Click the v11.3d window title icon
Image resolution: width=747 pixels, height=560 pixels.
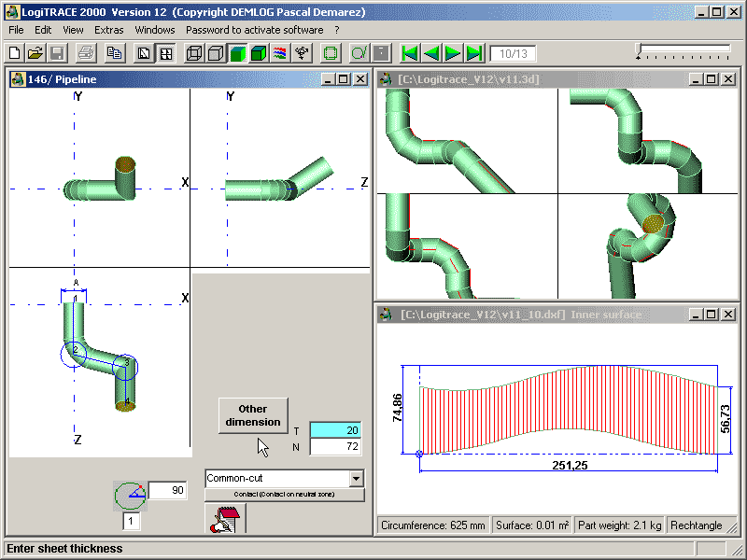[x=386, y=79]
